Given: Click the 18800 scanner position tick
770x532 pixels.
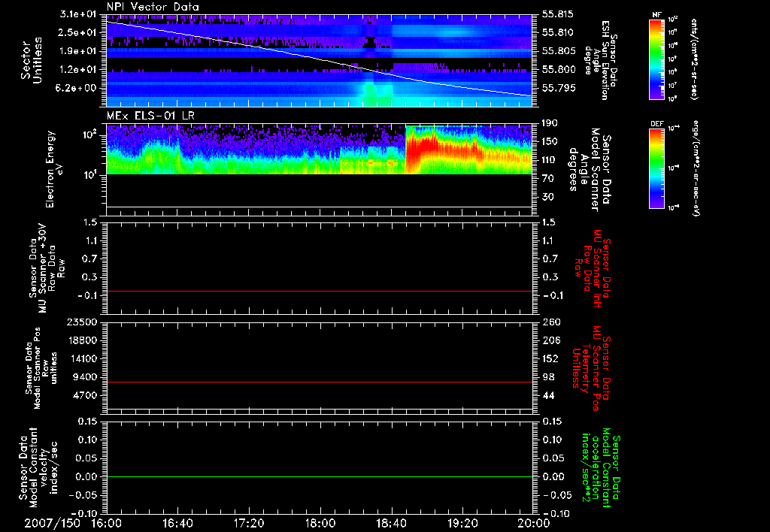Looking at the screenshot, I should point(81,340).
